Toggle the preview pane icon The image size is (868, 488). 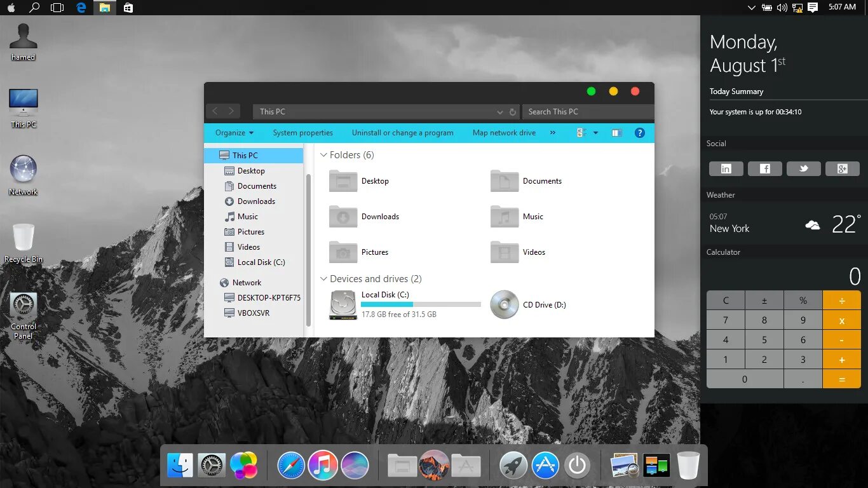click(x=616, y=133)
